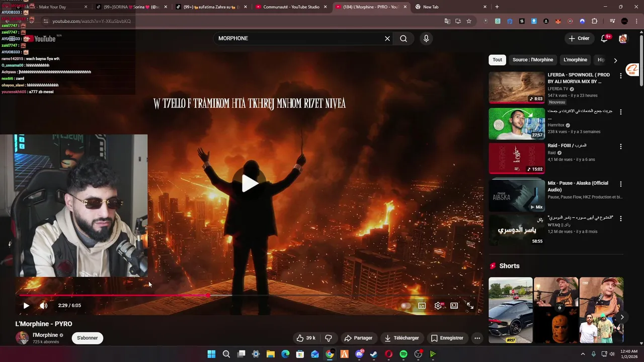Show more filter chips with right arrow

(615, 60)
